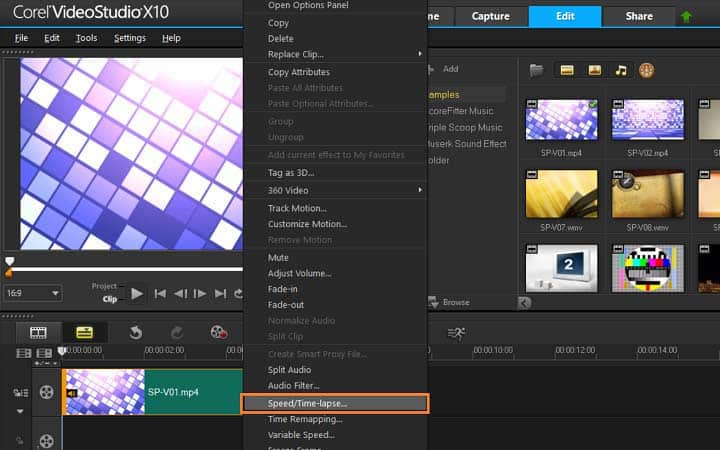Toggle show videos filter in library

(x=567, y=70)
